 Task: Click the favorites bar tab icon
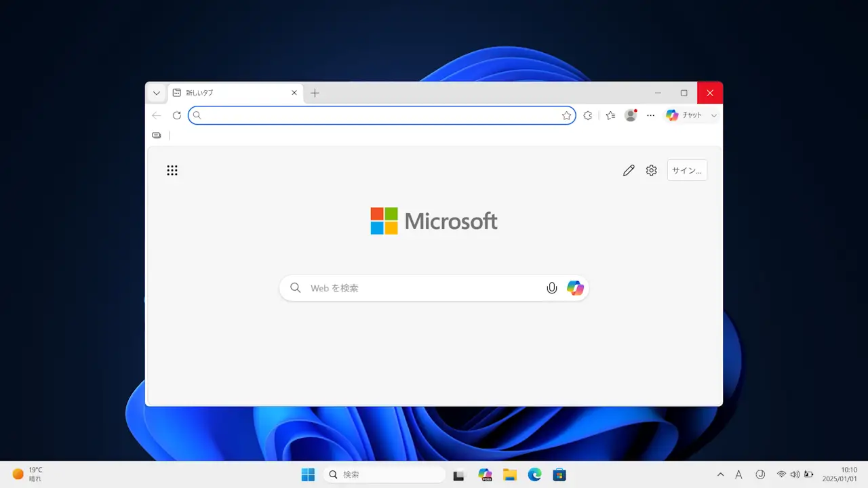point(157,136)
